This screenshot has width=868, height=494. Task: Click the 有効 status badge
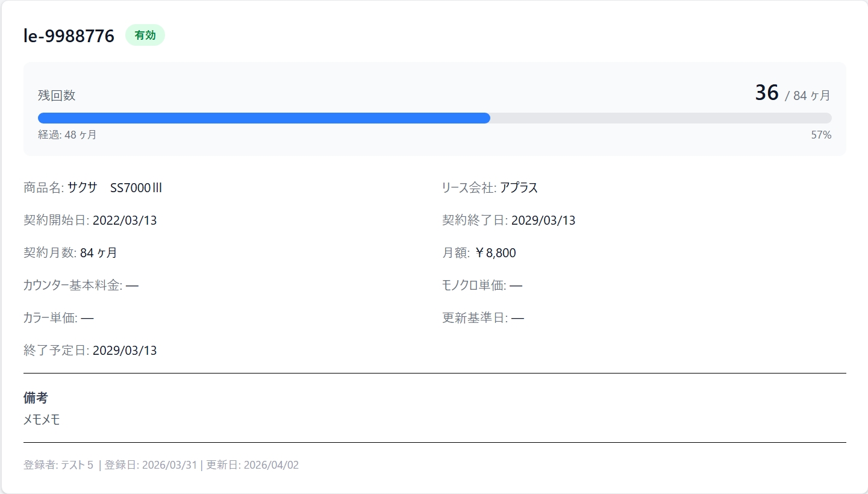click(x=145, y=36)
